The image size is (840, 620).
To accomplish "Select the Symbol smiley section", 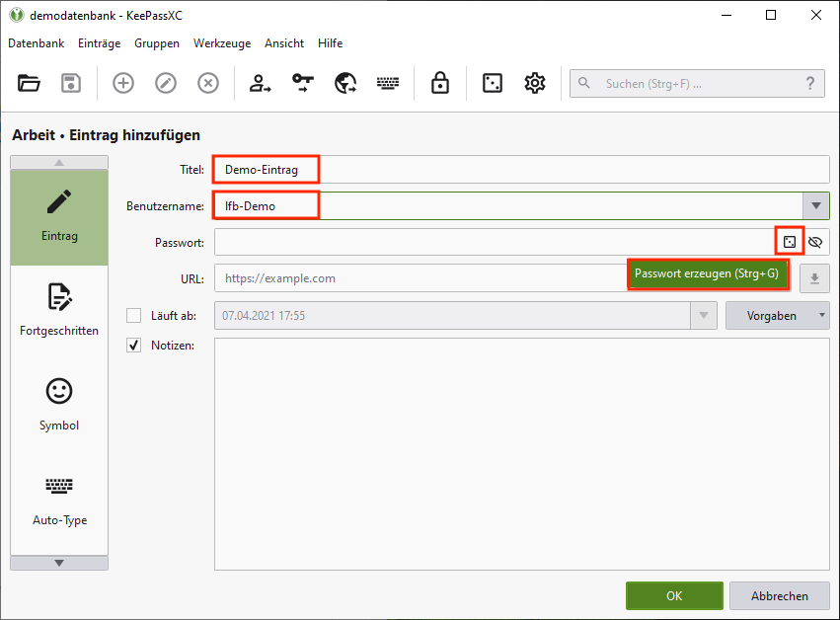I will (x=59, y=403).
